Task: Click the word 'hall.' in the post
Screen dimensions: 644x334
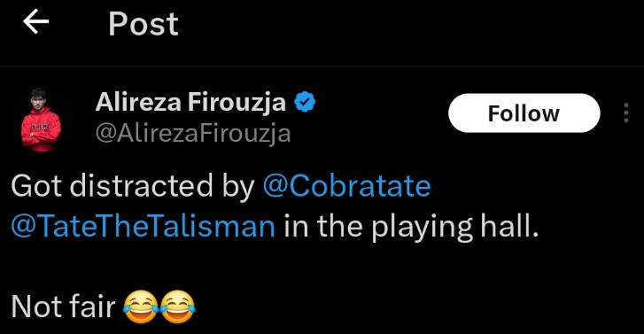Action: [509, 226]
